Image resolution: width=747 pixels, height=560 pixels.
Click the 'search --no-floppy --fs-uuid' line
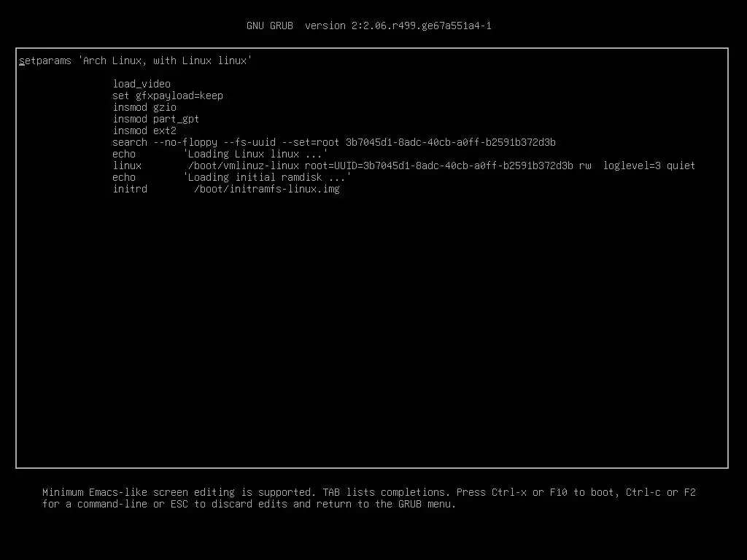[x=334, y=142]
